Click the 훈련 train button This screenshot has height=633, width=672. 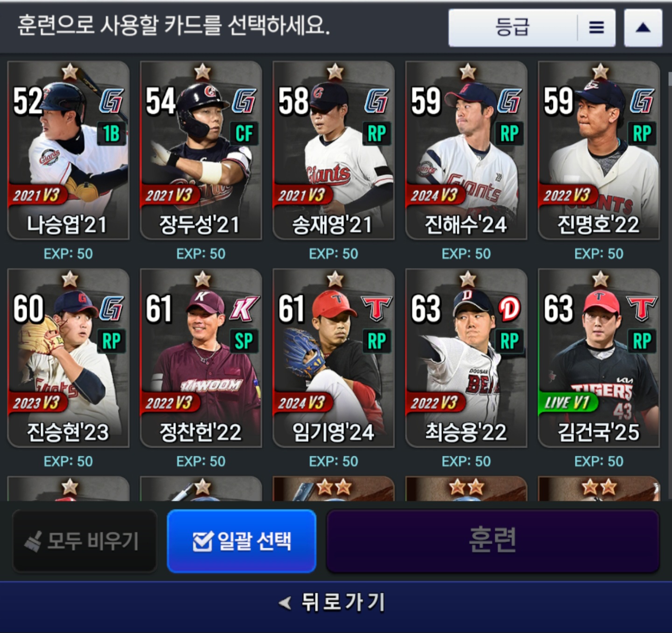click(x=493, y=541)
